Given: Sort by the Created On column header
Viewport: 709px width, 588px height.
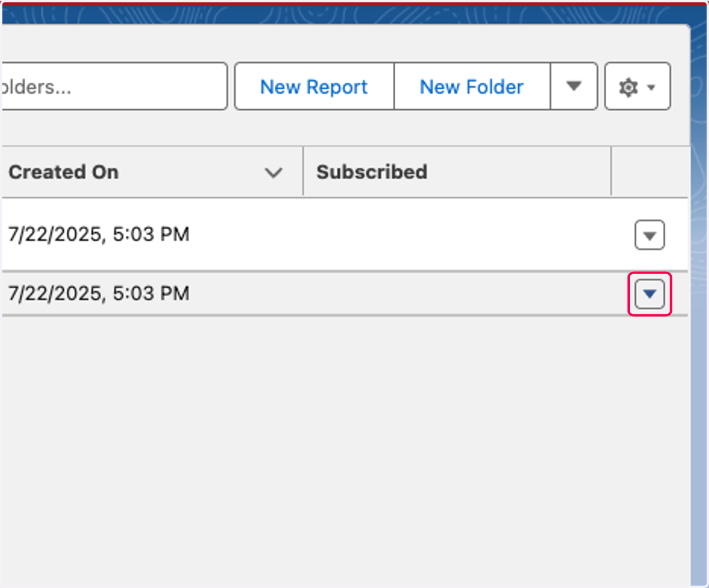Looking at the screenshot, I should point(64,172).
